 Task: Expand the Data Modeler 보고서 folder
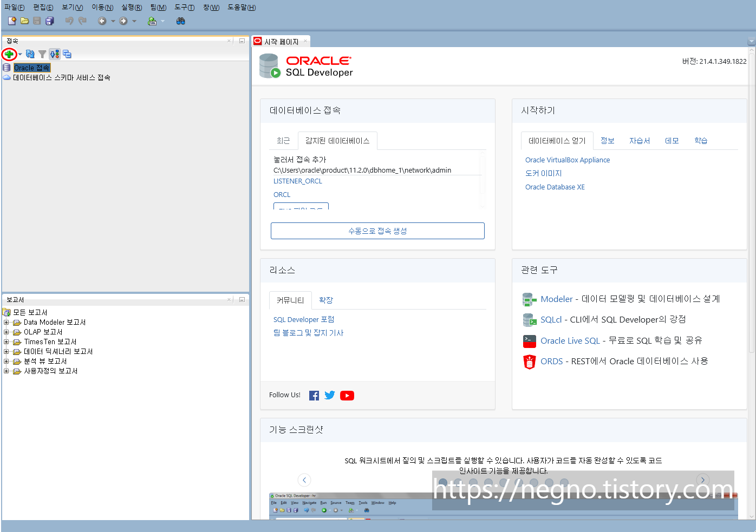6,322
